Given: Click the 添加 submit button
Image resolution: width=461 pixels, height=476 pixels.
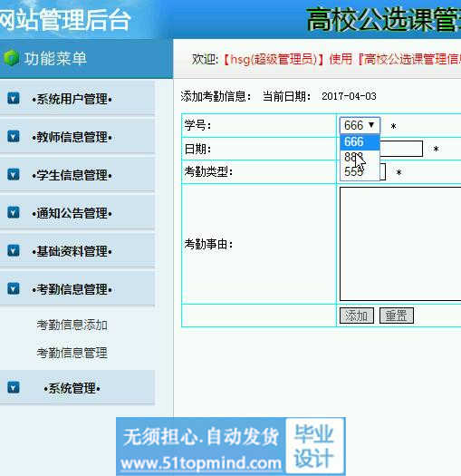Looking at the screenshot, I should click(356, 316).
